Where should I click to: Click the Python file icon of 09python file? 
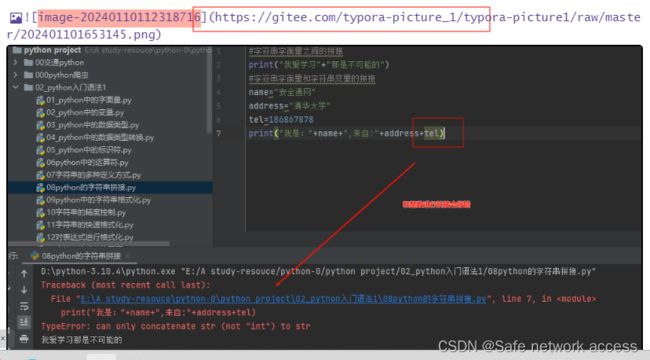click(40, 200)
